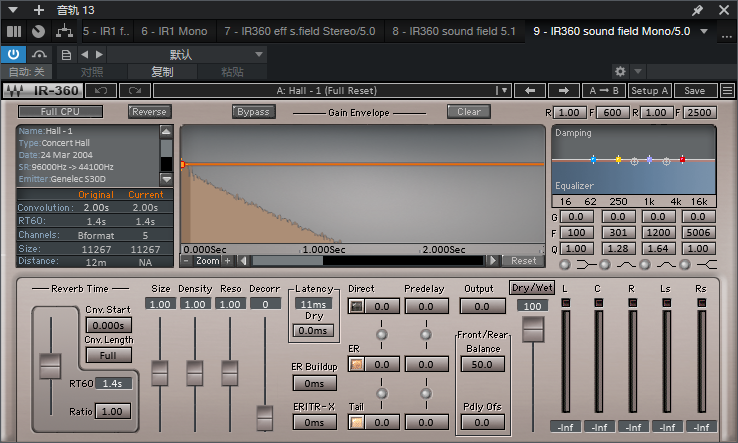Toggle the Reverse button
The image size is (738, 443).
[149, 112]
